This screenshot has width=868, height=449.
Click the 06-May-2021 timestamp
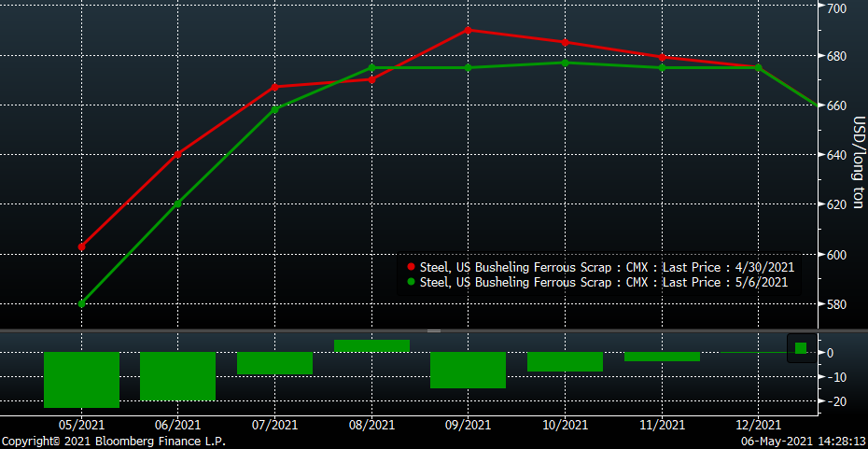(x=803, y=441)
